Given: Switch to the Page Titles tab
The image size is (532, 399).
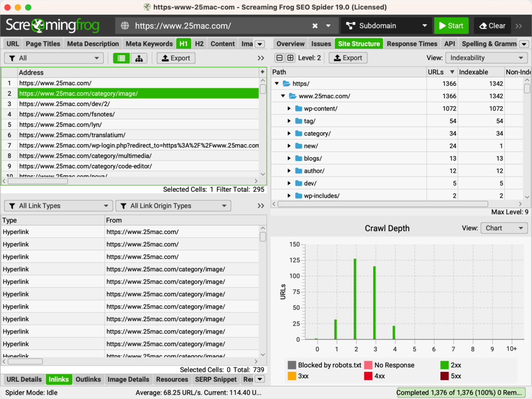Looking at the screenshot, I should point(43,44).
